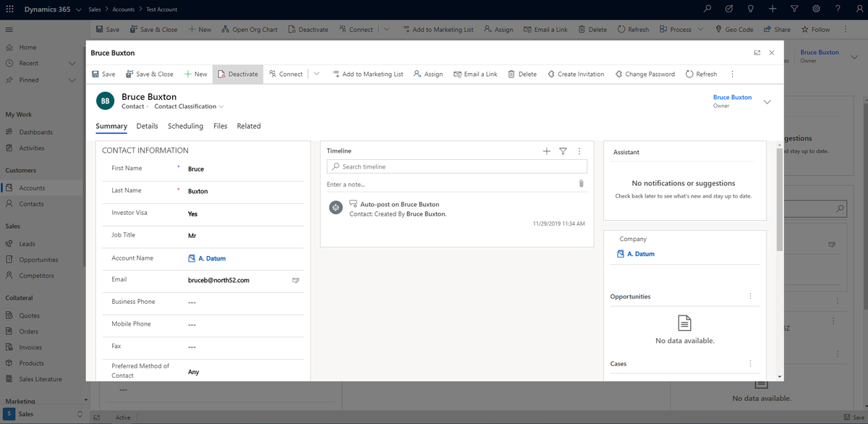The height and width of the screenshot is (424, 868).
Task: Open the app launcher waffle icon
Action: (9, 9)
